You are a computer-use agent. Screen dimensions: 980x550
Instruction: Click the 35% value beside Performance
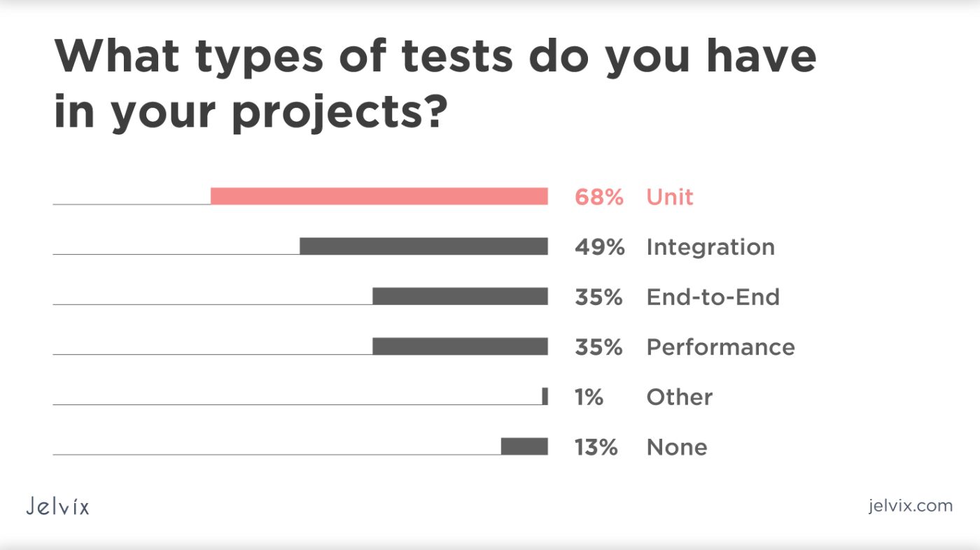pyautogui.click(x=598, y=347)
